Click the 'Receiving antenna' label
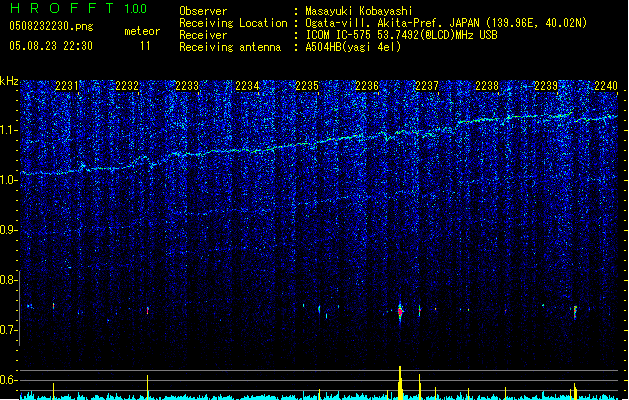This screenshot has height=400, width=629. (x=230, y=47)
